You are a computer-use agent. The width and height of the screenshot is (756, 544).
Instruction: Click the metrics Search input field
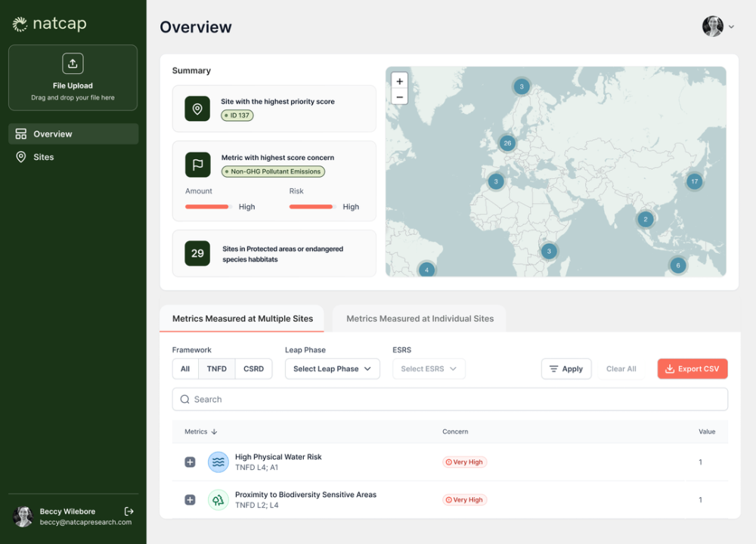[450, 399]
